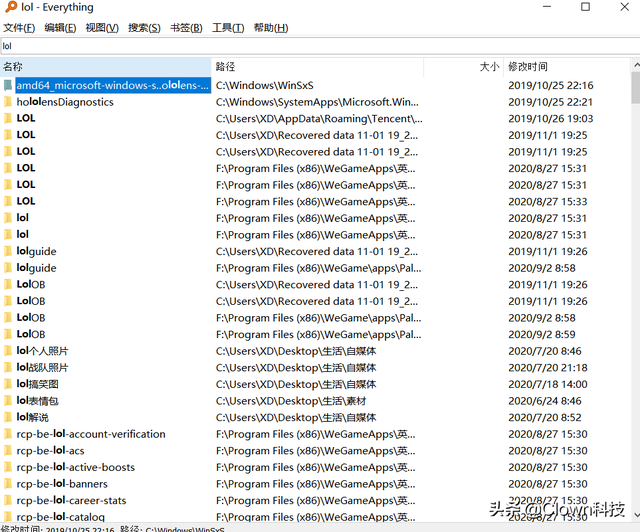The height and width of the screenshot is (532, 640).
Task: Open the 编辑(E) menu
Action: [x=60, y=28]
